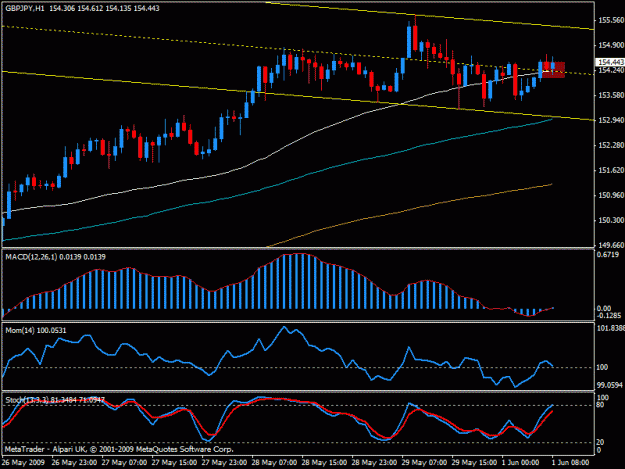This screenshot has width=625, height=469.
Task: Select the 151.620 price scale value
Action: pyautogui.click(x=611, y=171)
